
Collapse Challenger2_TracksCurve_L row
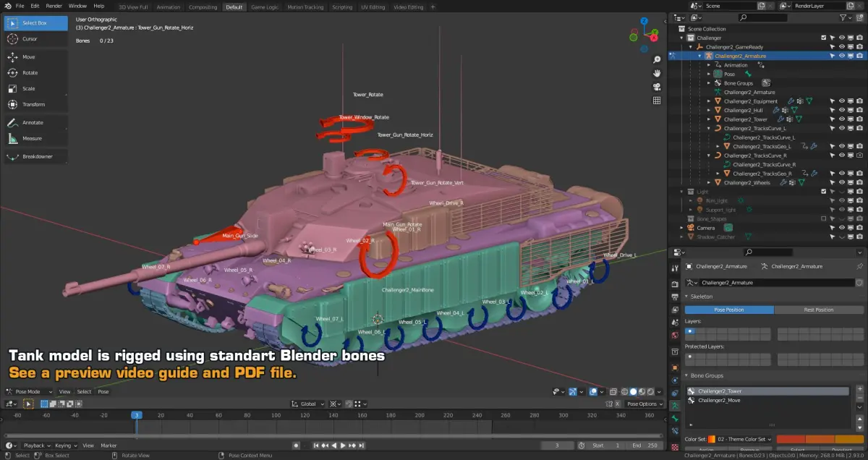(x=709, y=129)
